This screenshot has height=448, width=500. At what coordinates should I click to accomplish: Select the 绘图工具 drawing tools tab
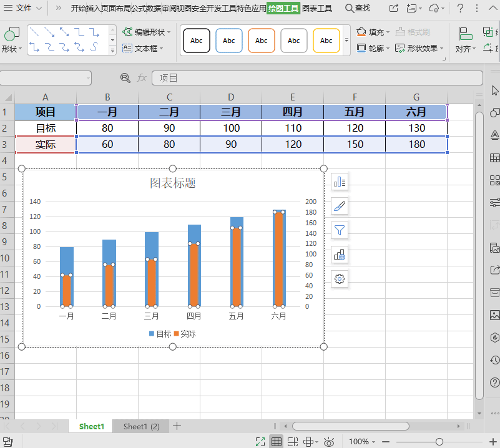[283, 8]
